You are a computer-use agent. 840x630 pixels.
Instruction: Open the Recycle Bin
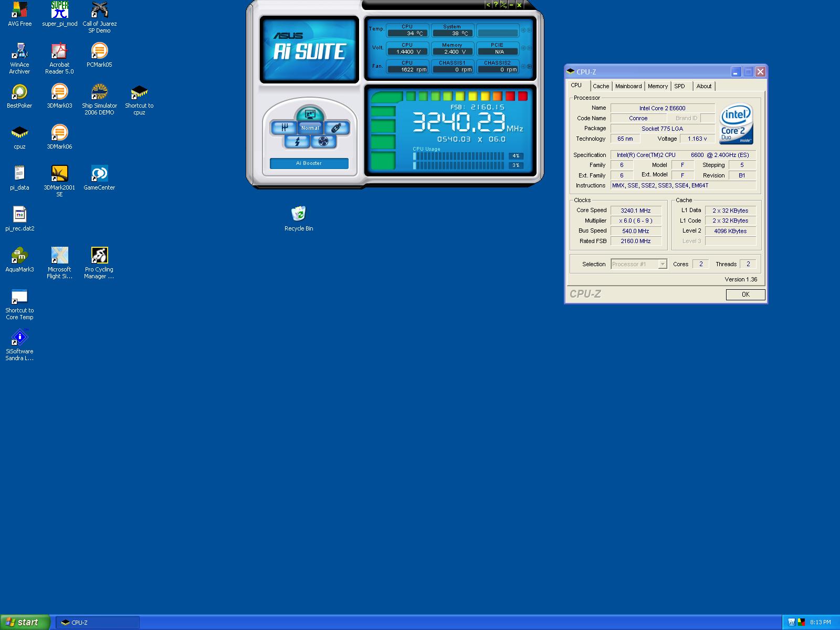click(x=299, y=219)
